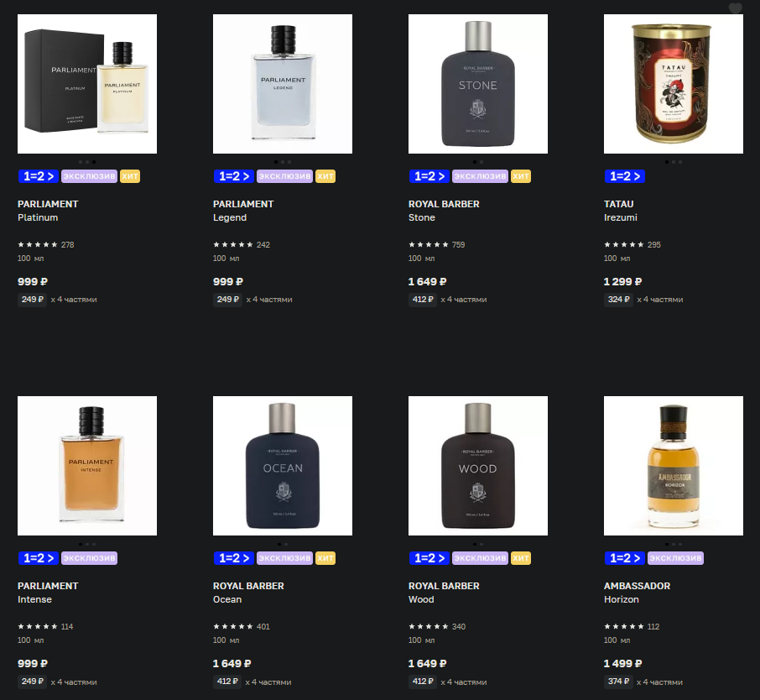
Task: Open the PARLIAMENT Legend product name link
Action: (x=242, y=211)
